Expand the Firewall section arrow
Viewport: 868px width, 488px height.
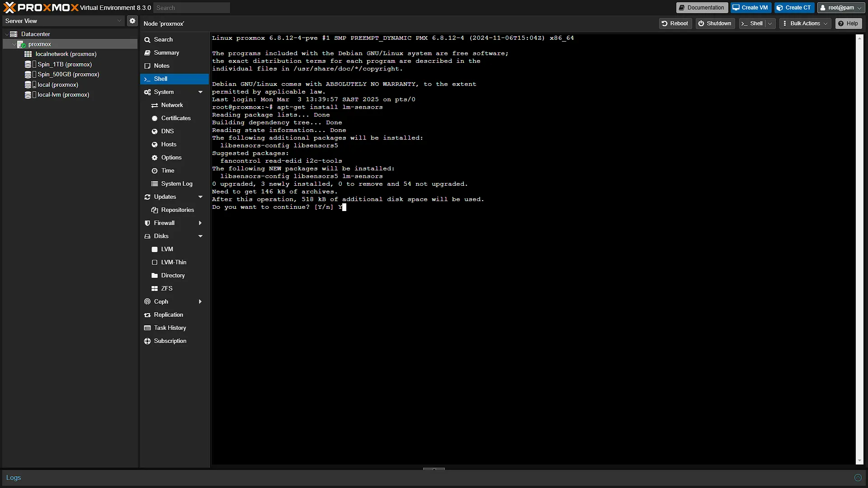pyautogui.click(x=200, y=223)
